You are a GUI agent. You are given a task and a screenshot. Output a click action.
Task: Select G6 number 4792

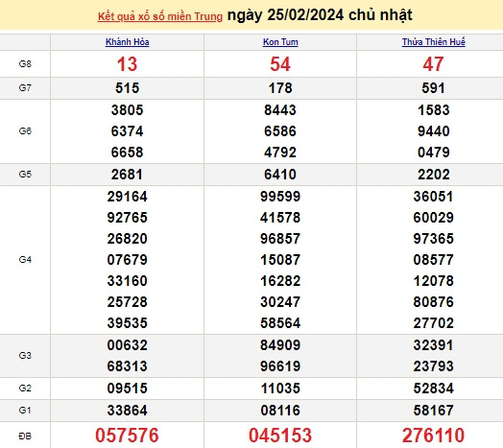tap(280, 152)
